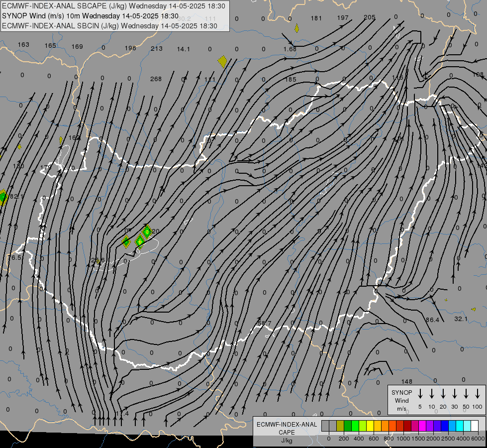Screen dimensions: 487x448
Task: Click the 6000 tick on CAPE scale
Action: tap(478, 439)
